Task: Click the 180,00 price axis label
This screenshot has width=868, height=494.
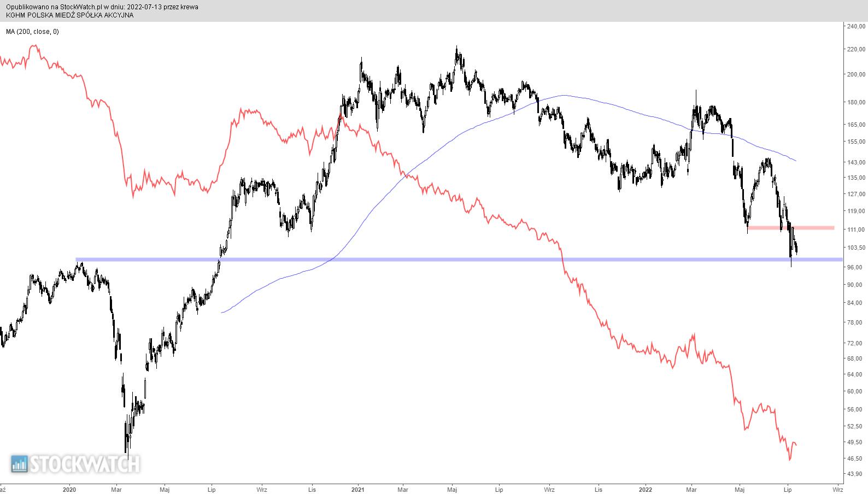Action: [856, 103]
